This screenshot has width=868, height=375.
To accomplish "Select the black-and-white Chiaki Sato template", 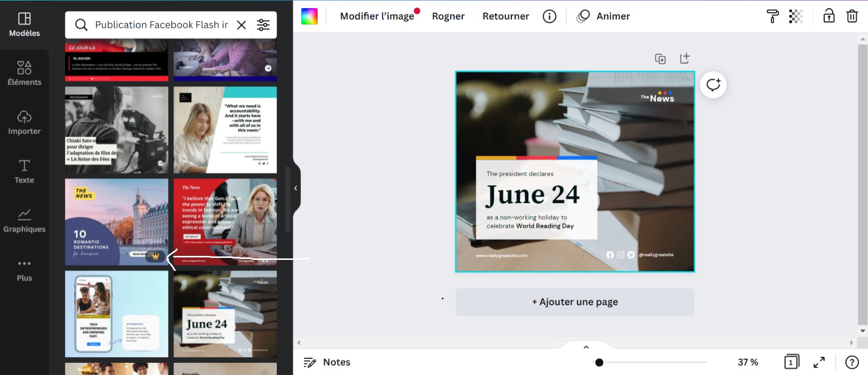I will click(116, 130).
